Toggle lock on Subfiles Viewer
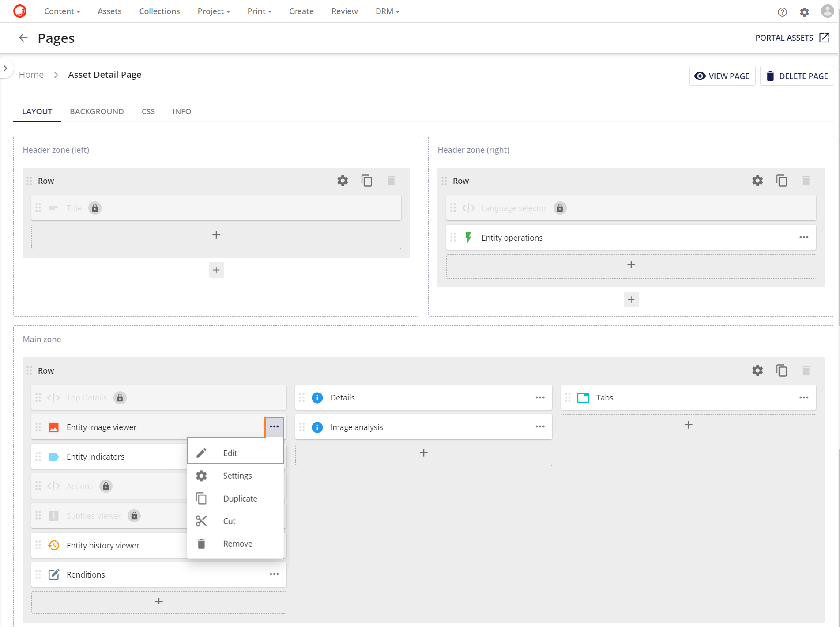 (134, 515)
